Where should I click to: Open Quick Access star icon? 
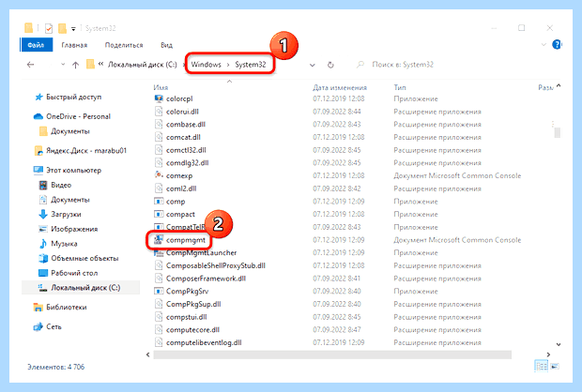pos(38,98)
